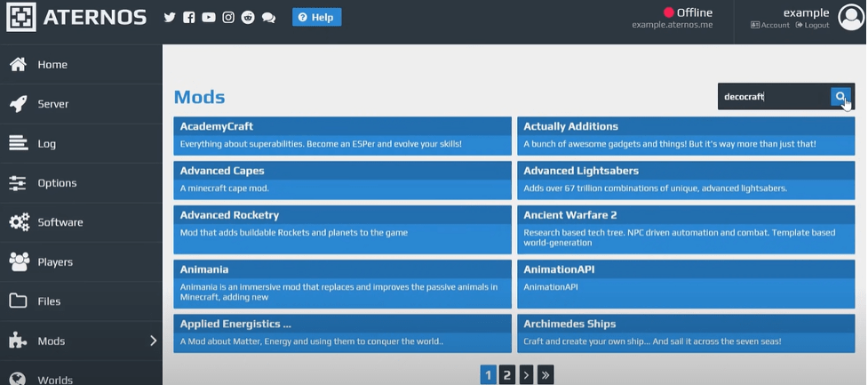Click the Mods puzzle piece icon
Screen dimensions: 868x385
pyautogui.click(x=18, y=341)
